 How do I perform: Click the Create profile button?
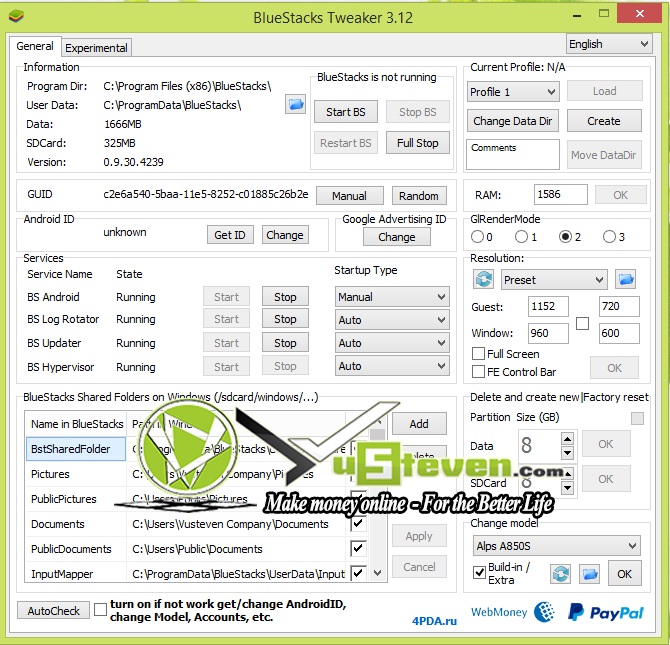coord(604,121)
